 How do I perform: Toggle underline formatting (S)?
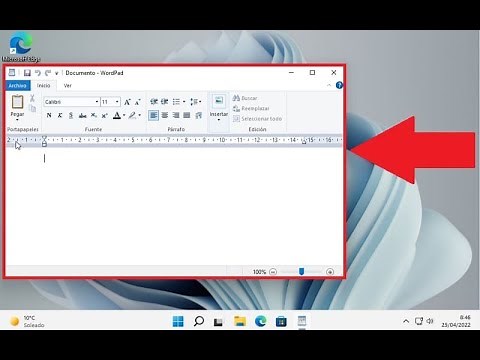tap(71, 115)
